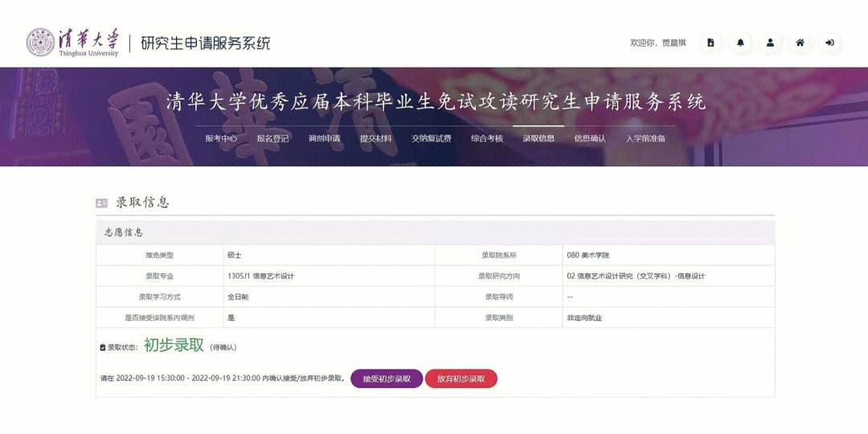
Task: Click the clipboard icon beside 录取状态
Action: tap(102, 348)
